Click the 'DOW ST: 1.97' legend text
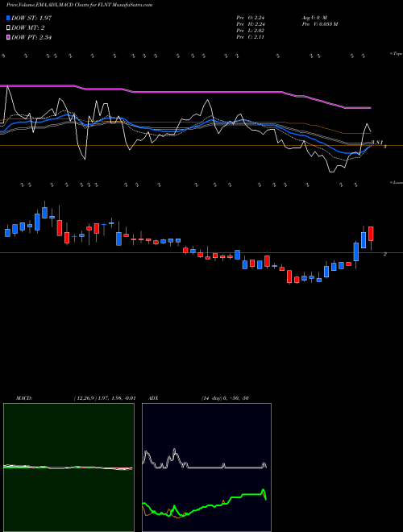Viewport: 403px width, 532px height. tap(31, 18)
